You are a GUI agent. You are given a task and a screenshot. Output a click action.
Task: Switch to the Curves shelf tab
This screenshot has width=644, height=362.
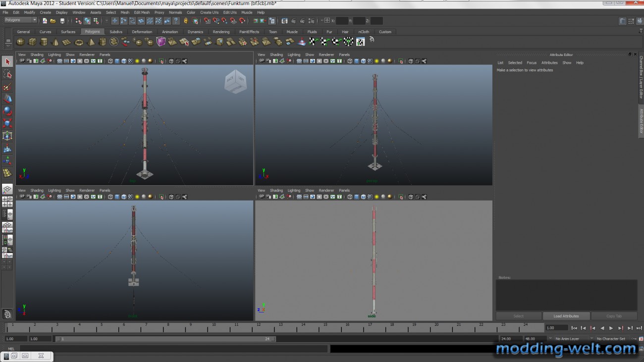[x=45, y=32]
